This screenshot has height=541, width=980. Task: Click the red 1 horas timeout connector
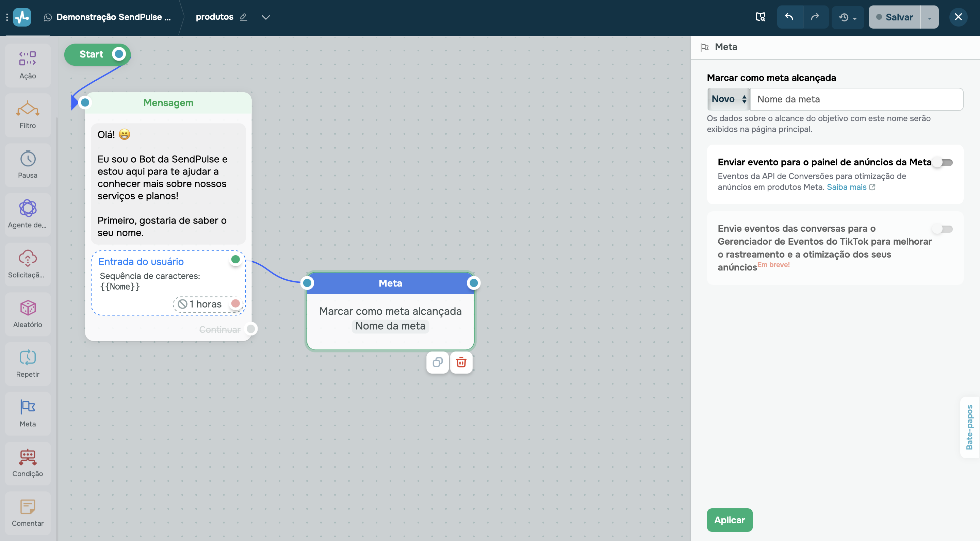click(x=235, y=304)
